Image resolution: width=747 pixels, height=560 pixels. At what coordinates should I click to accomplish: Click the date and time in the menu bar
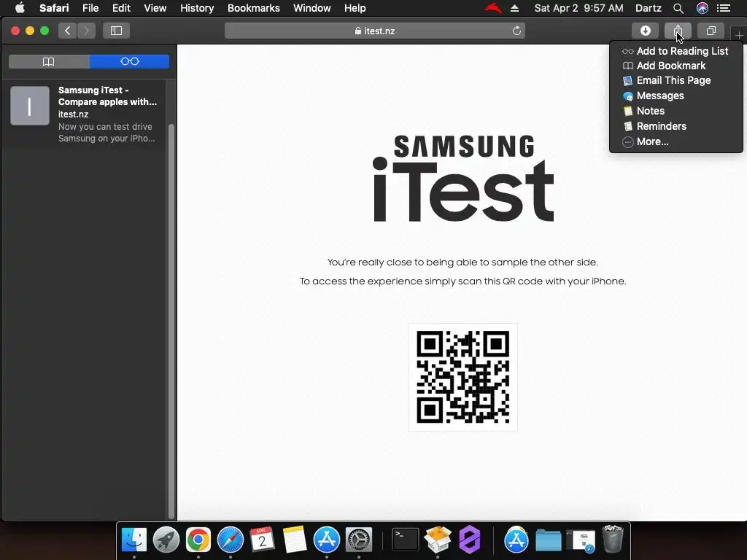pyautogui.click(x=578, y=8)
